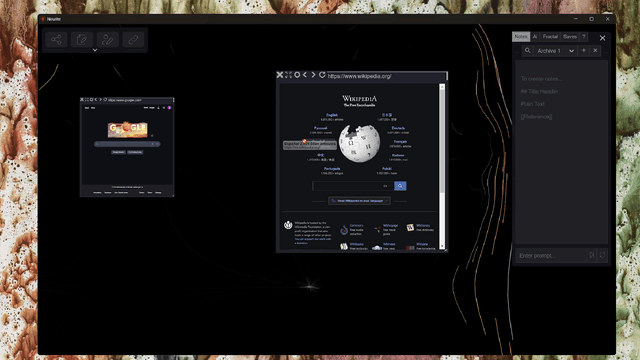
Task: Open the help question mark tab
Action: [x=584, y=37]
